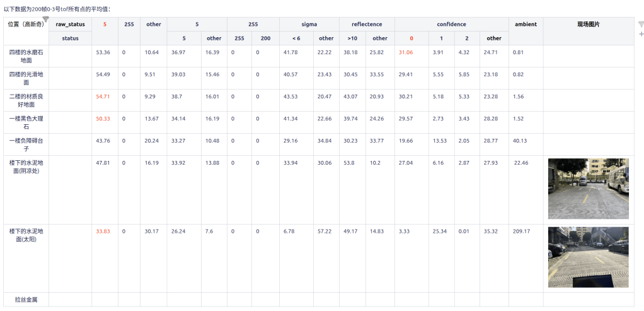Image resolution: width=644 pixels, height=311 pixels.
Task: Click the red 31.06 confidence value
Action: [405, 52]
